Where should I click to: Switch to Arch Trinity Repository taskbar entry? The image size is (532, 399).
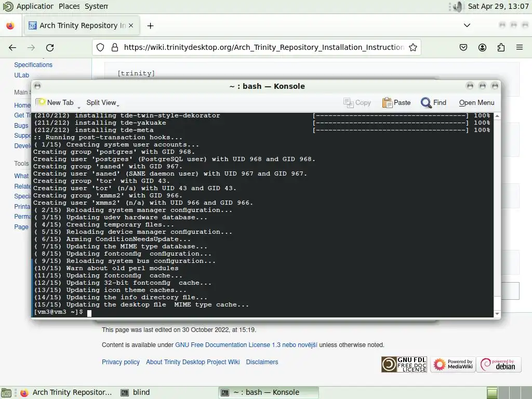(x=66, y=393)
